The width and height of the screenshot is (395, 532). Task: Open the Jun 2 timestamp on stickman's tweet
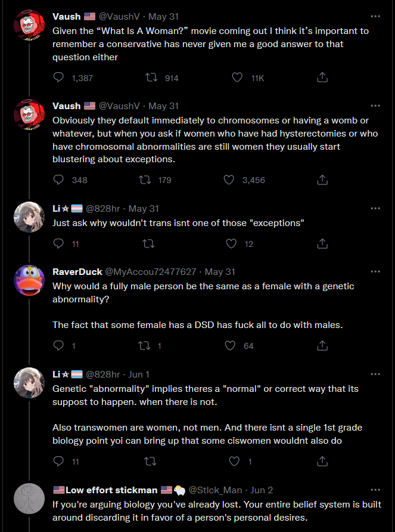click(262, 490)
